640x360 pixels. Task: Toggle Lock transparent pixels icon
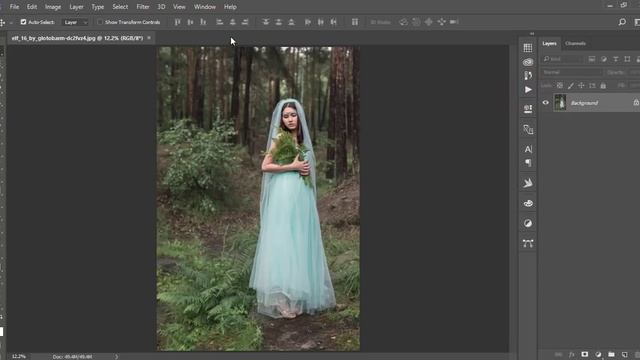[x=560, y=85]
